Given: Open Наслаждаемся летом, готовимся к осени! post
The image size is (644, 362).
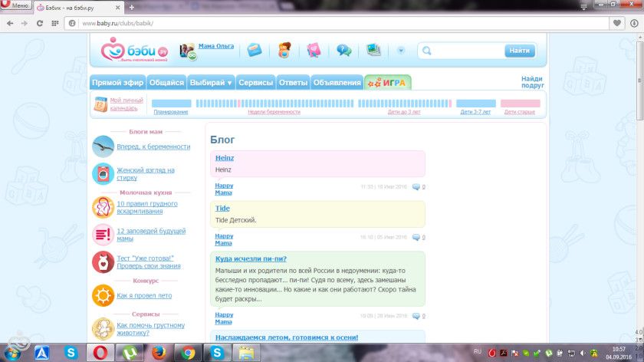Looking at the screenshot, I should [x=287, y=337].
